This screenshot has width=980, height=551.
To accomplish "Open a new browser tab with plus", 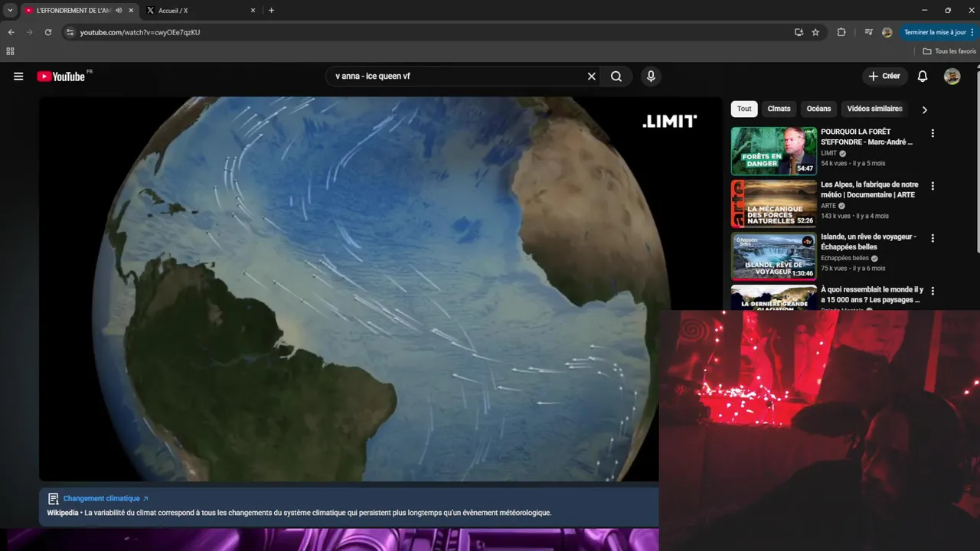I will 271,11.
